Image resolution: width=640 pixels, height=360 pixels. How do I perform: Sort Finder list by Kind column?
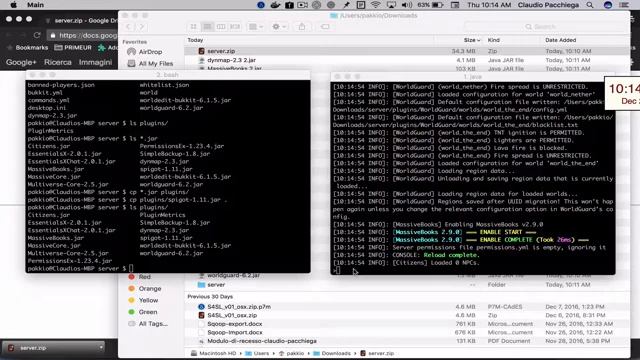tap(493, 40)
